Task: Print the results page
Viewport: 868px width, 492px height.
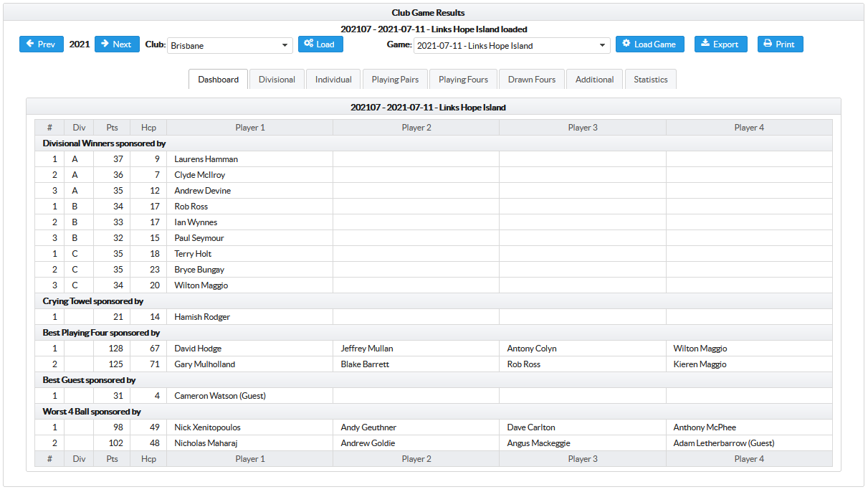Action: (x=780, y=44)
